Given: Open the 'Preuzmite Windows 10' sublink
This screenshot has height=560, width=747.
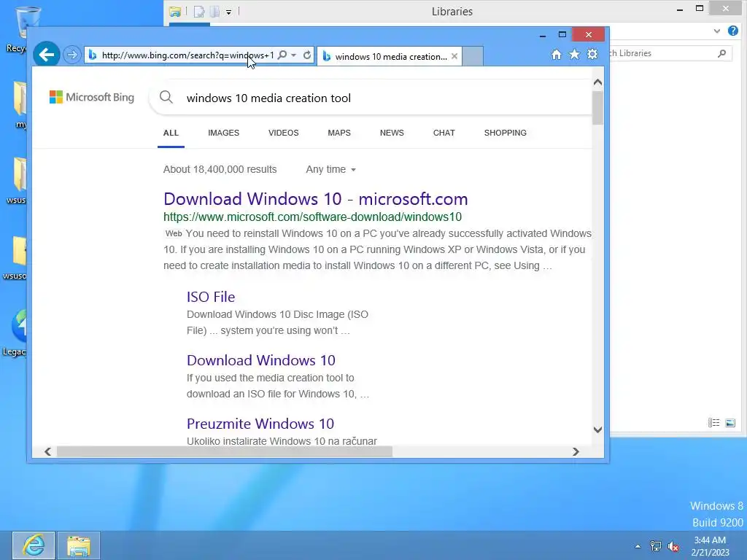Looking at the screenshot, I should point(260,424).
